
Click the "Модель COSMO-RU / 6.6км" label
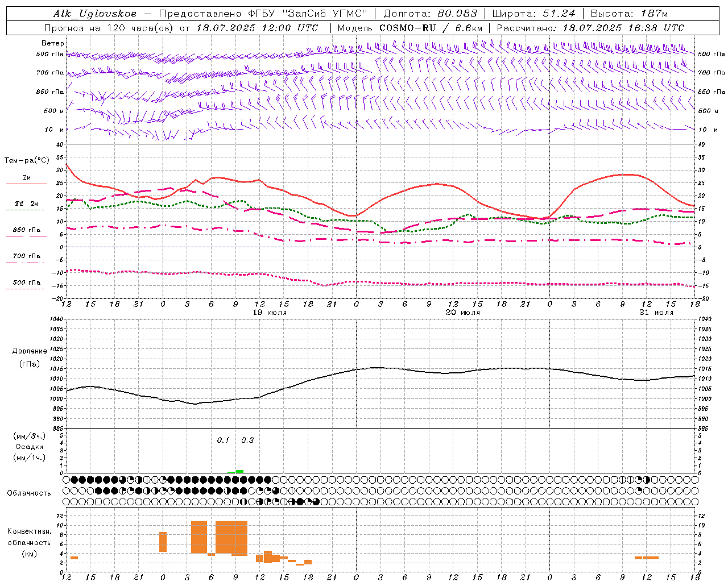(x=410, y=28)
